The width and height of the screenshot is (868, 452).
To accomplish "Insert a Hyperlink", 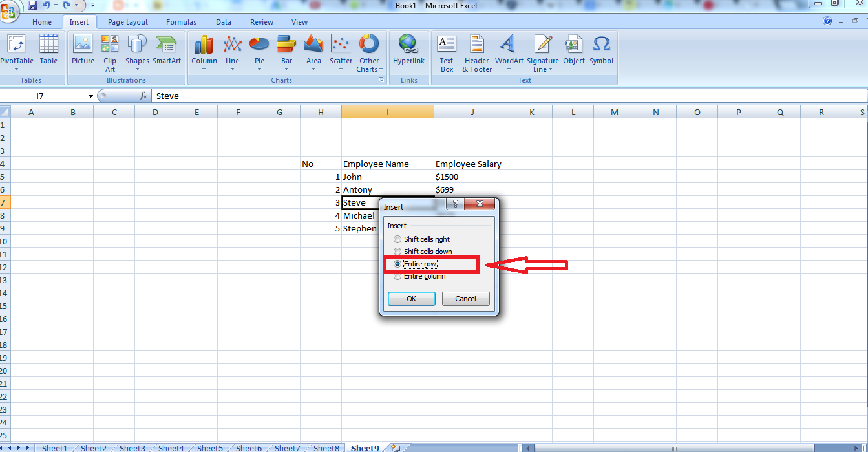I will [x=408, y=52].
